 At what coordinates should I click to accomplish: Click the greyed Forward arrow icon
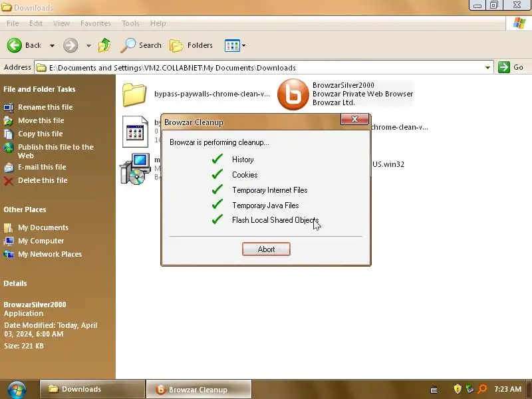point(70,45)
